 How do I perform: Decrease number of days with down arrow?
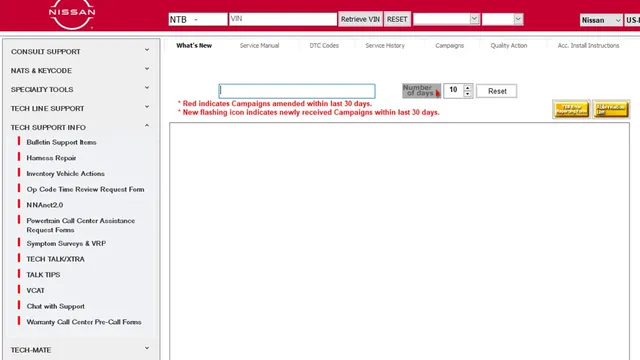(467, 94)
